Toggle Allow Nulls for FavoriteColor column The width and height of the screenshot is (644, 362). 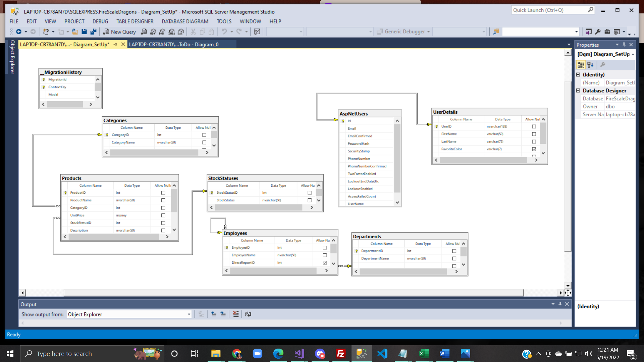point(534,149)
